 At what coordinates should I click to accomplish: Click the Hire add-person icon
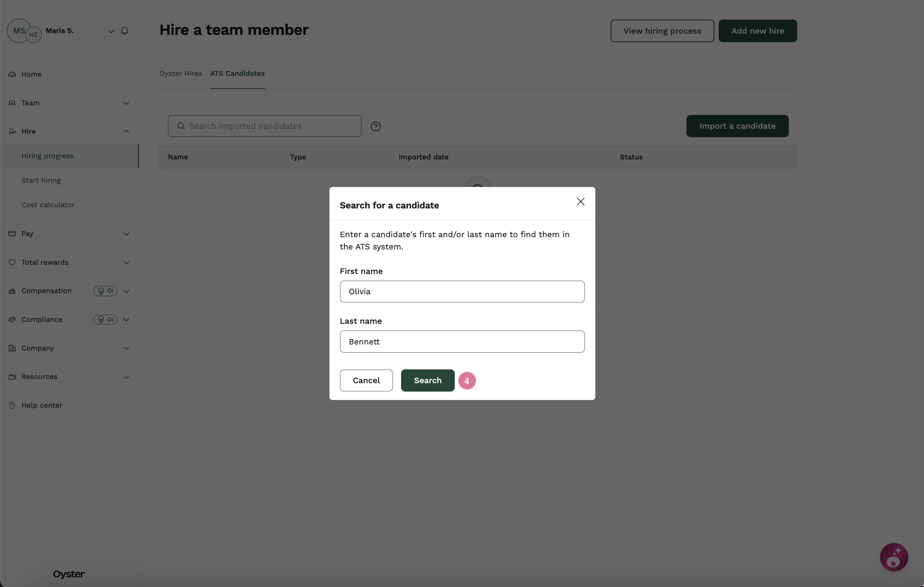pyautogui.click(x=12, y=131)
